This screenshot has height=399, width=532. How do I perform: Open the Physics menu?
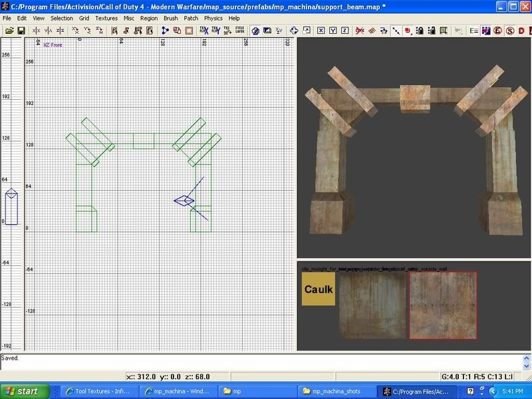[x=213, y=19]
